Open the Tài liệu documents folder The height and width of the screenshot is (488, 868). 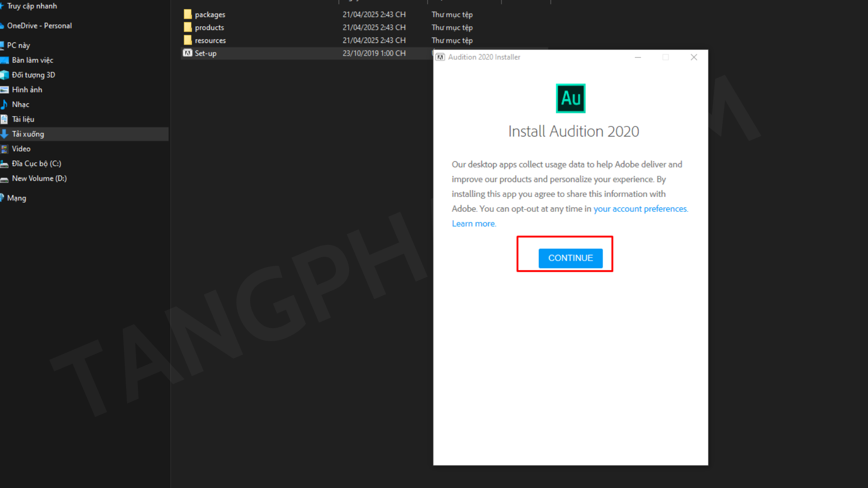[23, 119]
